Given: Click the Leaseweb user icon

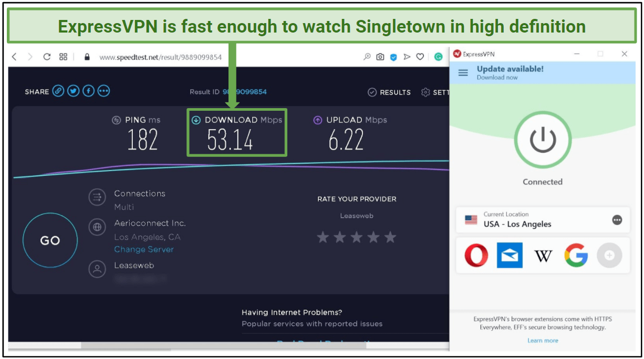Looking at the screenshot, I should [x=97, y=269].
